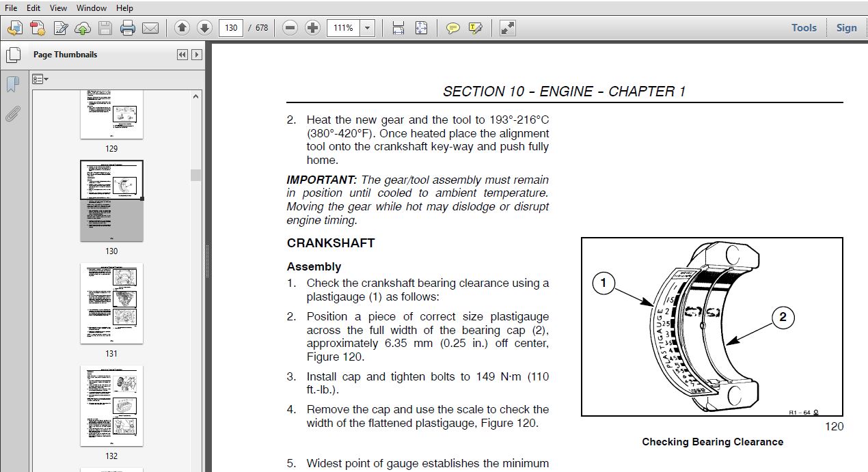Select the Highlight Text tool

pyautogui.click(x=476, y=28)
